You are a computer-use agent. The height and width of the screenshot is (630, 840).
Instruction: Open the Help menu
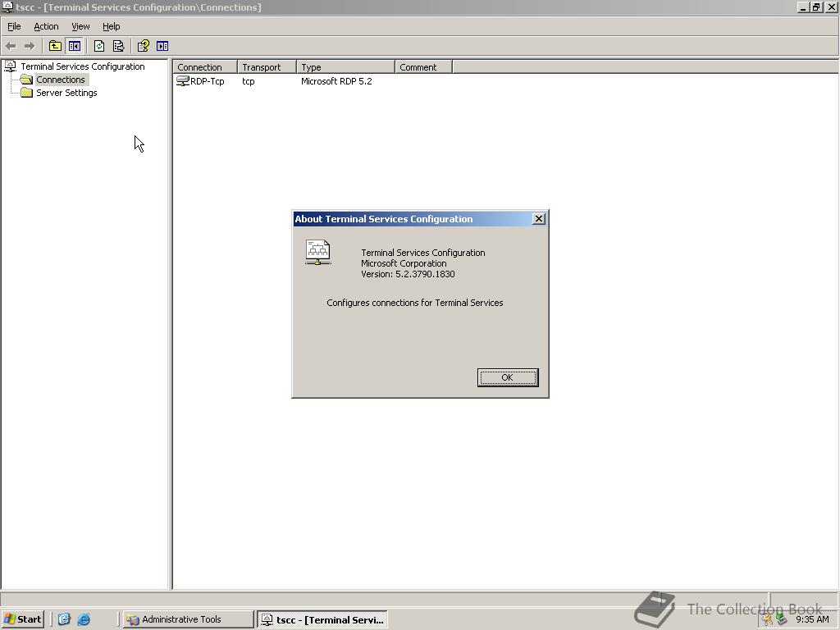tap(111, 26)
